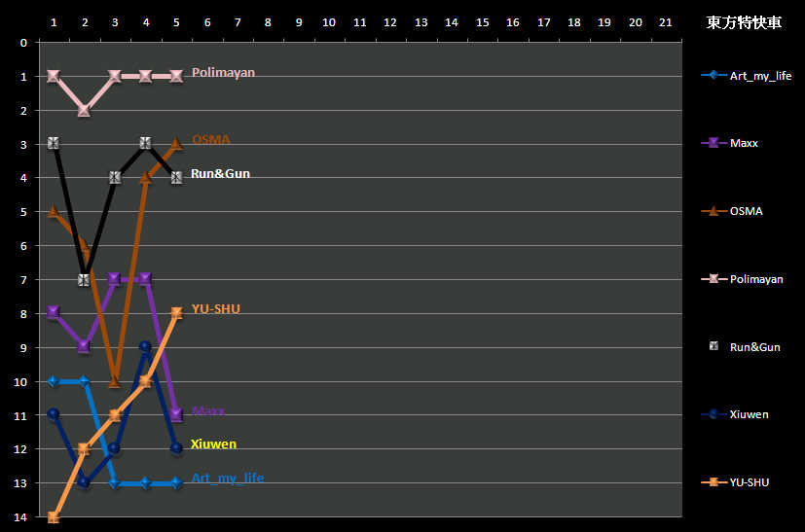
Task: Select the Art_my_life data label on the plot
Action: click(x=227, y=479)
